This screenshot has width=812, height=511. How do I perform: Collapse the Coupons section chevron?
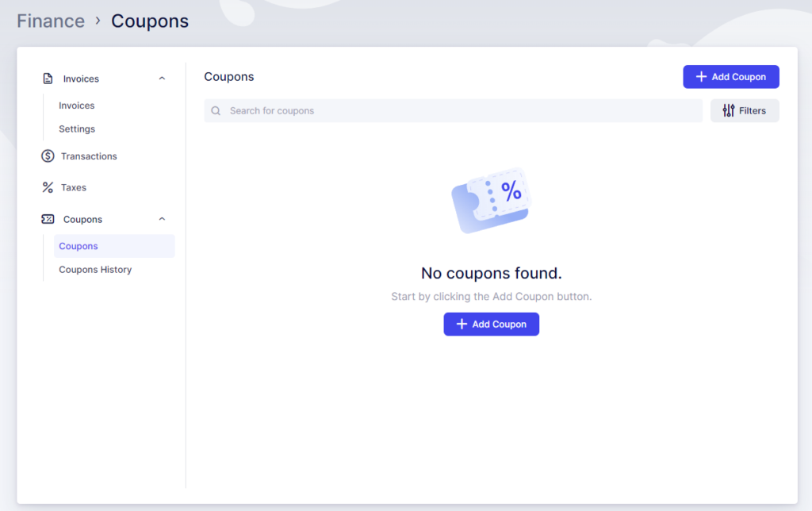pos(162,219)
